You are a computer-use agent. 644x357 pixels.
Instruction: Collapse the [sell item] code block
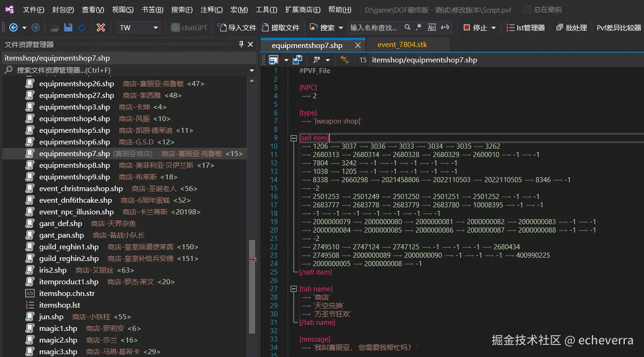pyautogui.click(x=294, y=138)
